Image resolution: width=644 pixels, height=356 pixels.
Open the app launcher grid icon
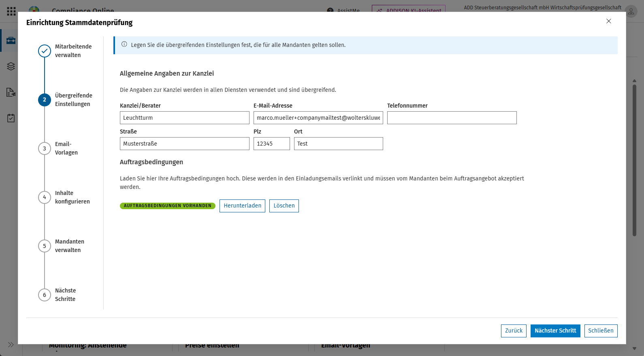coord(11,11)
